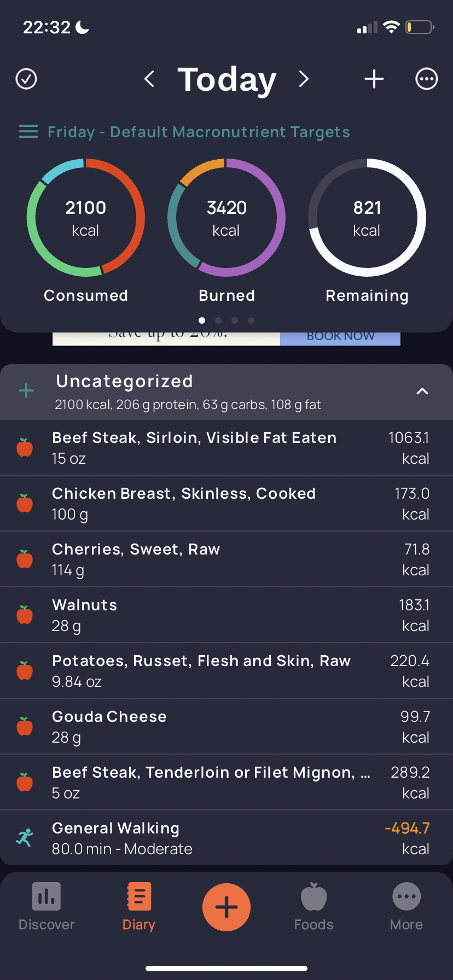The width and height of the screenshot is (453, 980).
Task: Open General Walking exercise runner icon
Action: (x=25, y=838)
